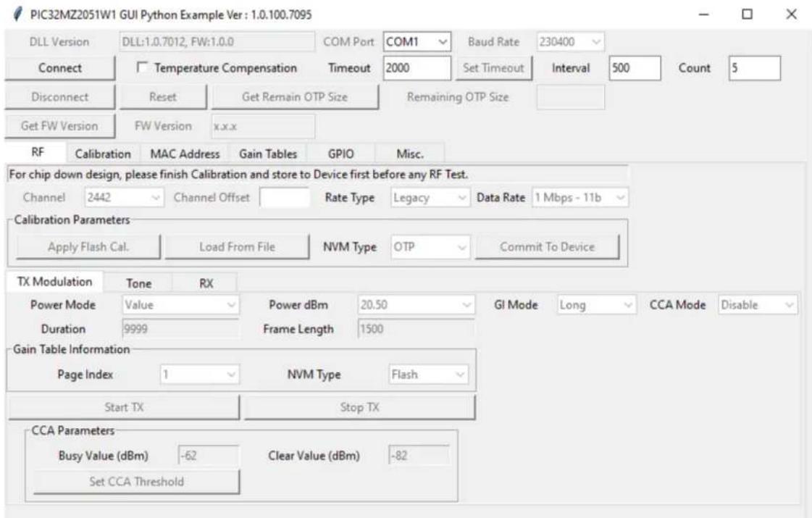
Task: Open the MAC Address tab
Action: tap(185, 154)
